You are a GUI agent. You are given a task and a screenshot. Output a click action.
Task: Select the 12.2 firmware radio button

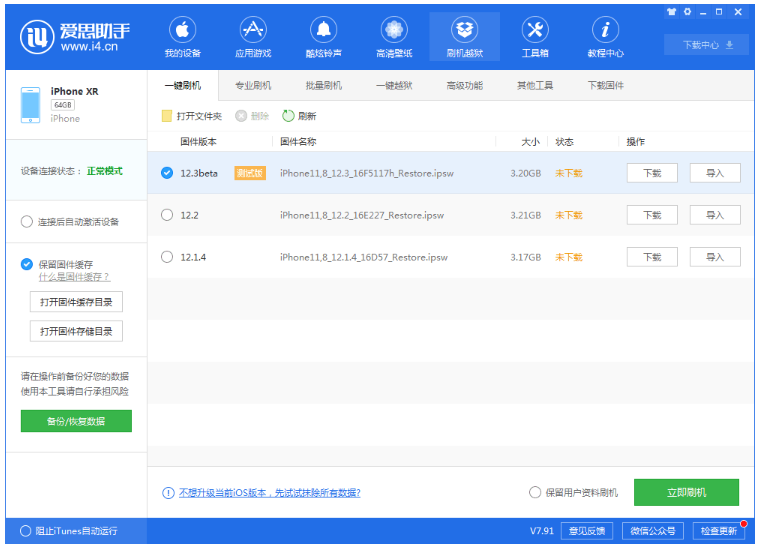[x=167, y=215]
